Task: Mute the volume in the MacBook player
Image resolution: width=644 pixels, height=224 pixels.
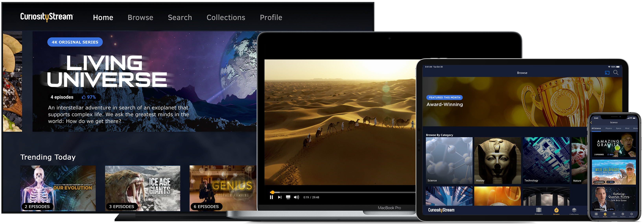Action: click(297, 197)
